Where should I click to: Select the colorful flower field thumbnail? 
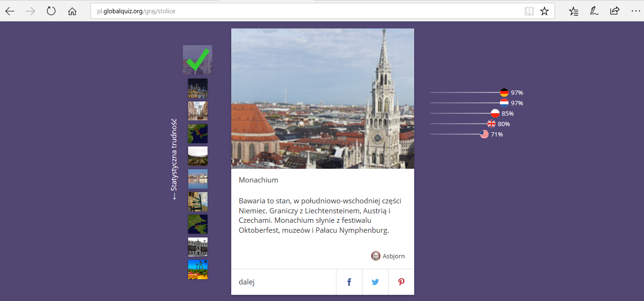coord(198,270)
